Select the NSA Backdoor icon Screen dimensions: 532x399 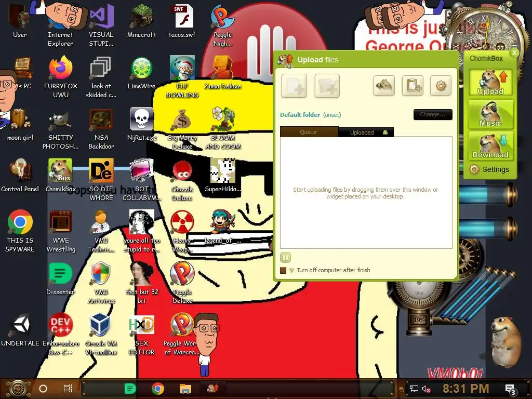(x=101, y=129)
